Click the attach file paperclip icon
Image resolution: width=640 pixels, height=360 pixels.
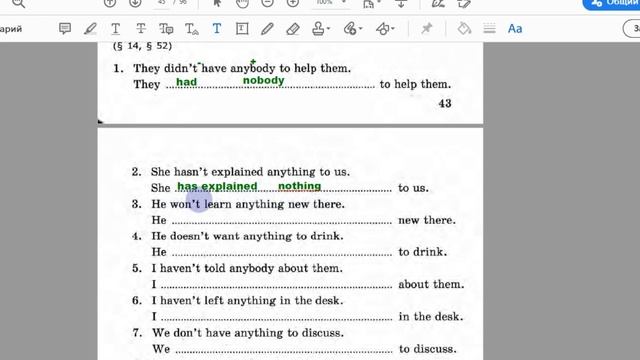coord(350,29)
